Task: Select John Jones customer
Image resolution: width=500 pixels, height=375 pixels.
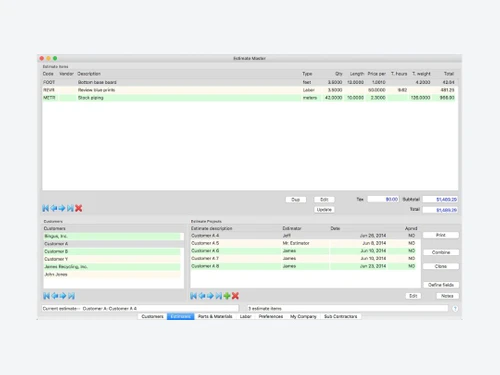Action: click(112, 275)
